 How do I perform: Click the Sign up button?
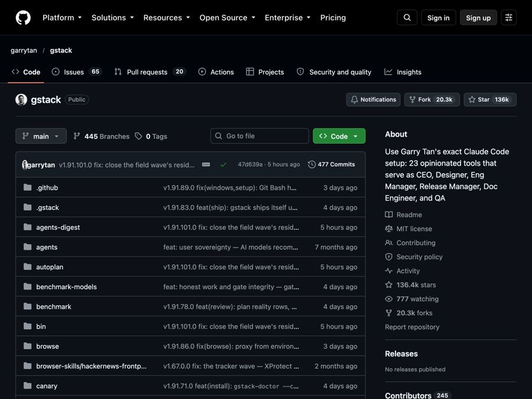click(478, 18)
